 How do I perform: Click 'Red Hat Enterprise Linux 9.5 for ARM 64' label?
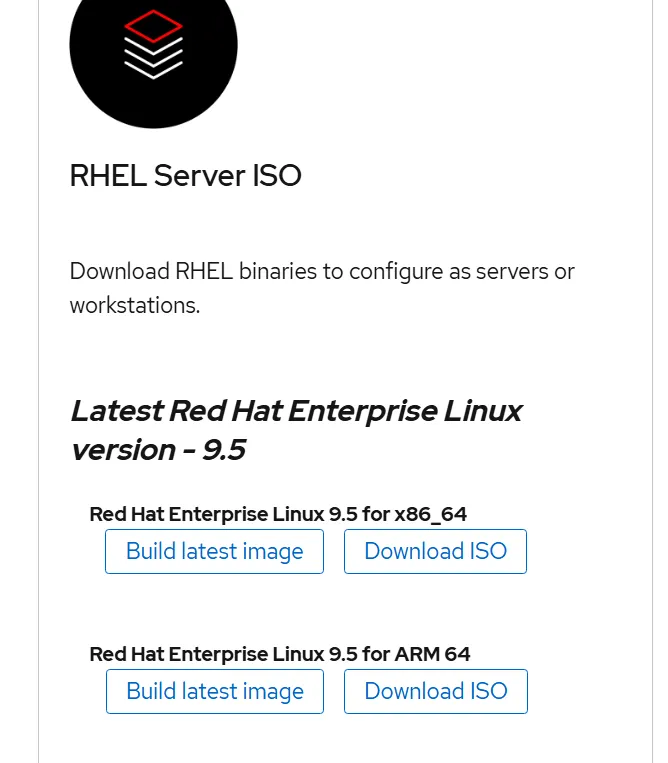(x=280, y=654)
